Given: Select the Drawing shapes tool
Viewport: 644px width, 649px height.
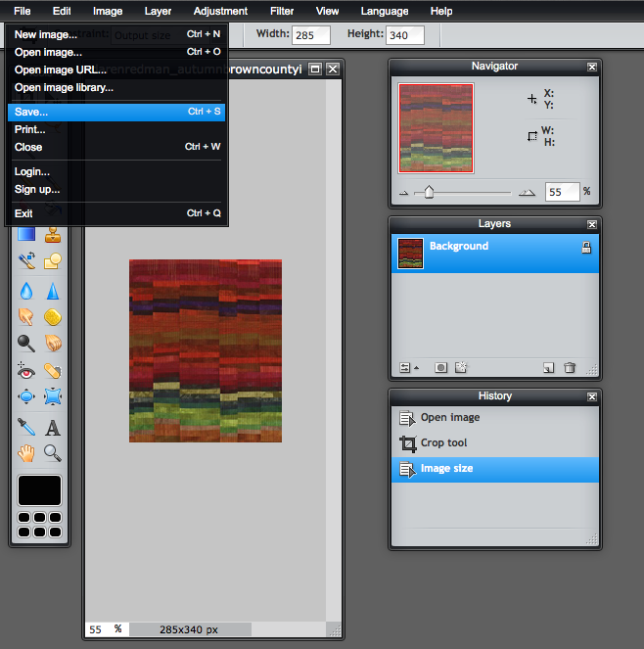Looking at the screenshot, I should pos(53,260).
